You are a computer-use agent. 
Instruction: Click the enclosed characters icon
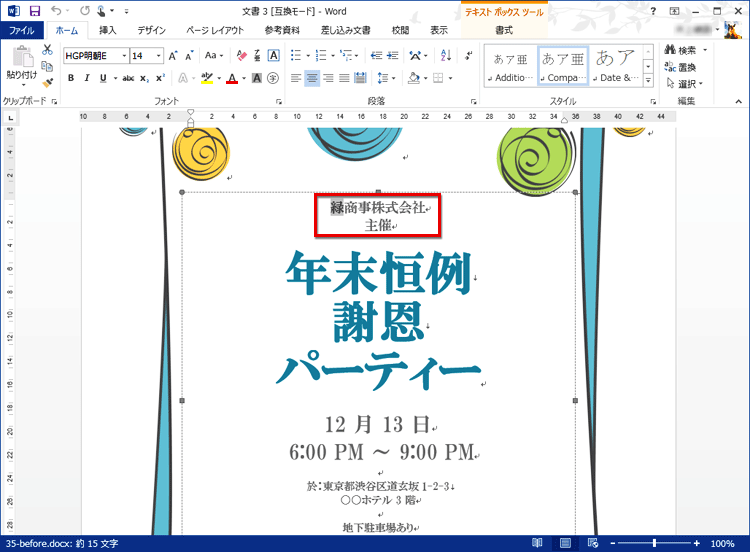pos(273,78)
